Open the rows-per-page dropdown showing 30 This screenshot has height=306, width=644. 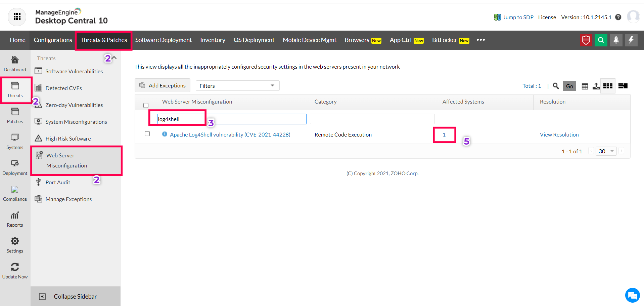click(606, 151)
